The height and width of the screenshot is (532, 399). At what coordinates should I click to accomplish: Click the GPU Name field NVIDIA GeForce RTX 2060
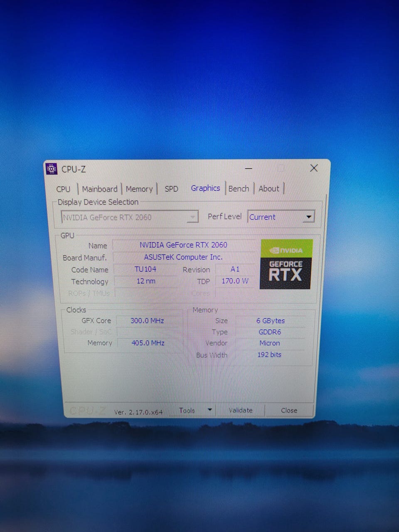click(183, 245)
